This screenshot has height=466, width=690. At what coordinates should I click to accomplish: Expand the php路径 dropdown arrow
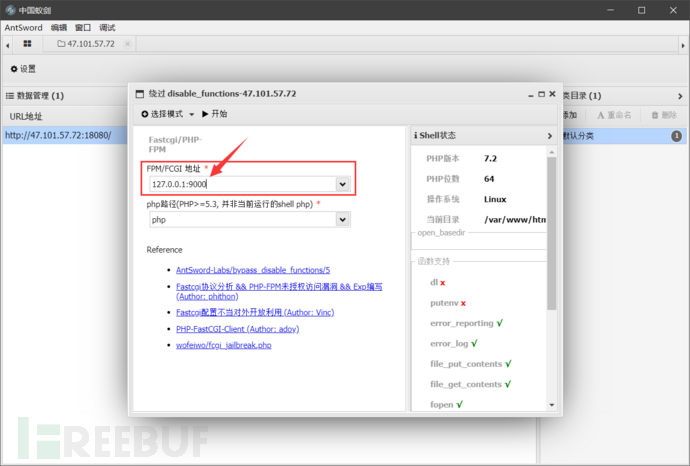point(343,220)
